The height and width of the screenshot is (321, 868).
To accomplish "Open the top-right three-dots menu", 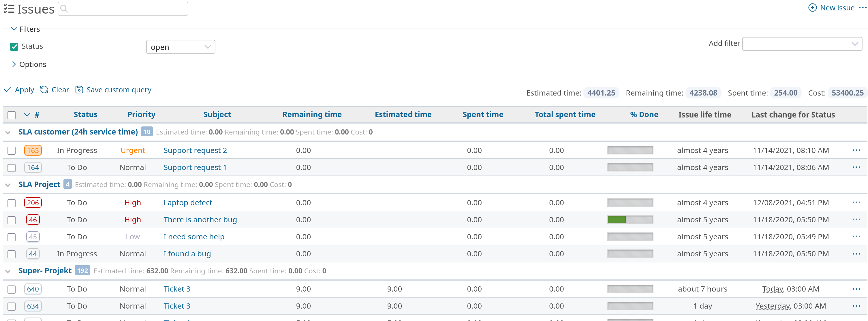I will click(862, 8).
